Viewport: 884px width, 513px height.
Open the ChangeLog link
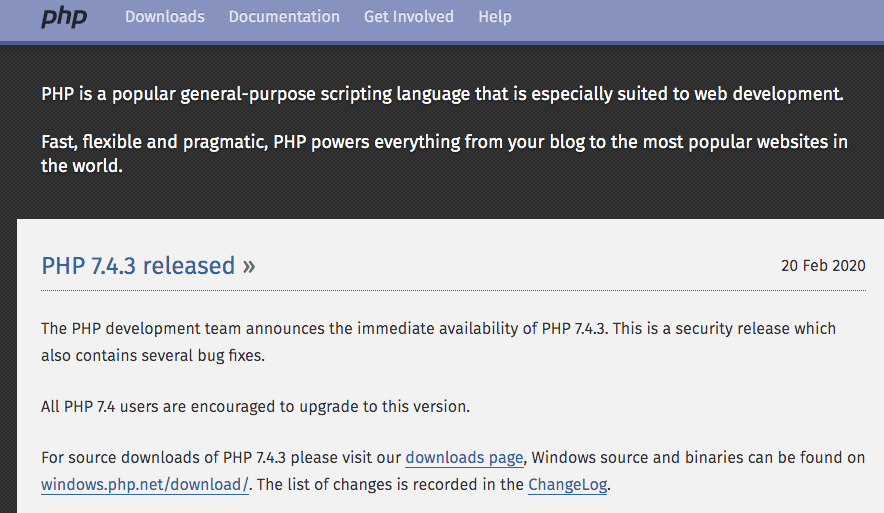[566, 485]
